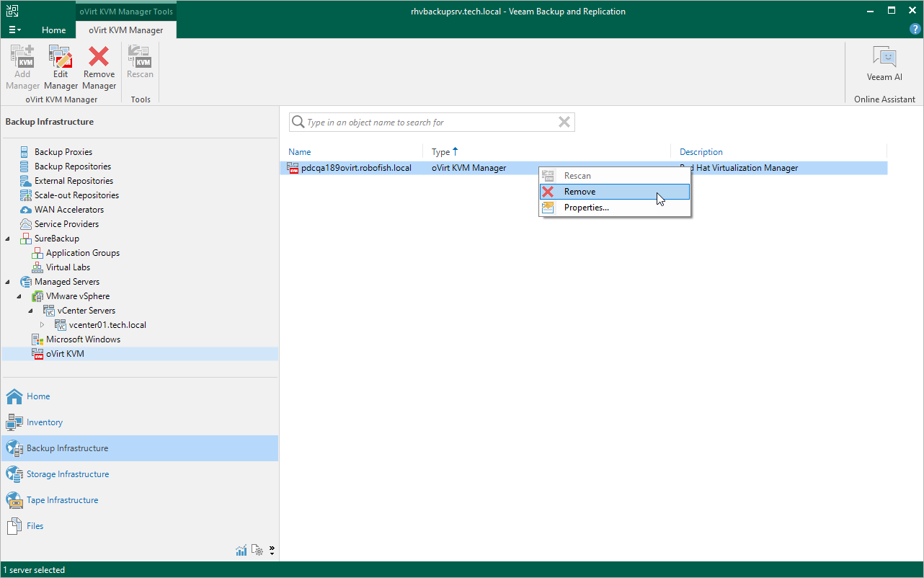
Task: Select the Managed Servers tree item
Action: point(67,282)
